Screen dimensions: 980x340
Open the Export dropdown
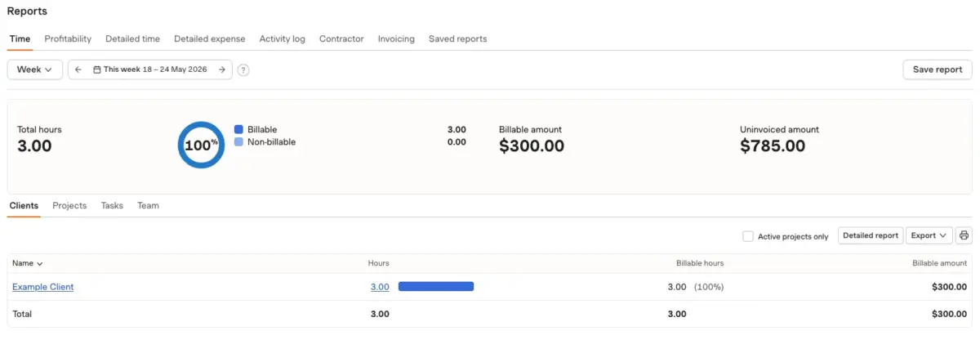click(x=929, y=235)
